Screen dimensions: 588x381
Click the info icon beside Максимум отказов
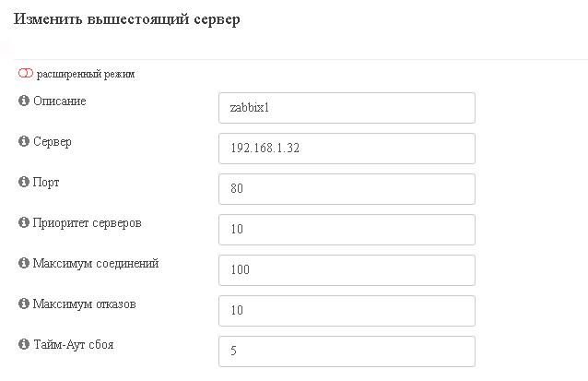[24, 304]
